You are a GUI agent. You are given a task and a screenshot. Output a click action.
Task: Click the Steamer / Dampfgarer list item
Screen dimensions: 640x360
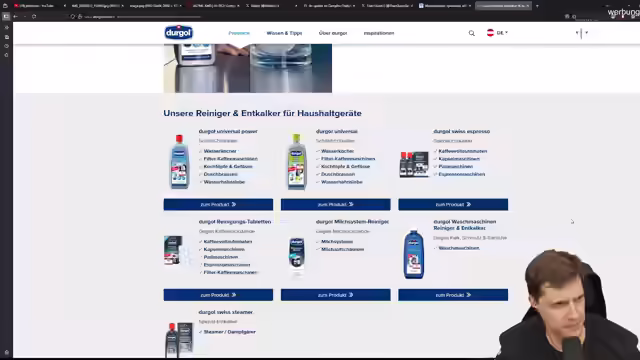point(229,332)
